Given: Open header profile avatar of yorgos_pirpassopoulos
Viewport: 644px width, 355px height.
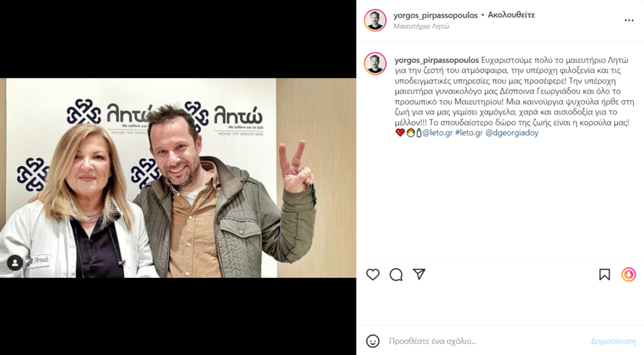Looking at the screenshot, I should pos(375,20).
